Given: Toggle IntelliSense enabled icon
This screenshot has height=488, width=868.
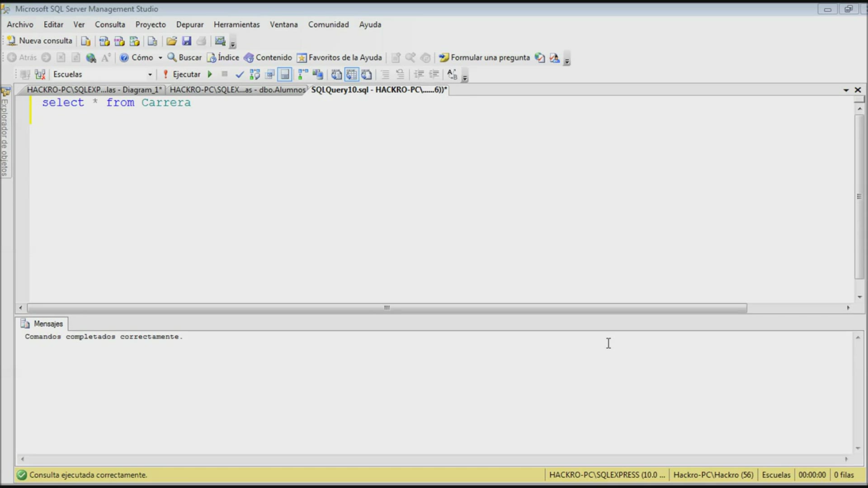Looking at the screenshot, I should point(285,75).
